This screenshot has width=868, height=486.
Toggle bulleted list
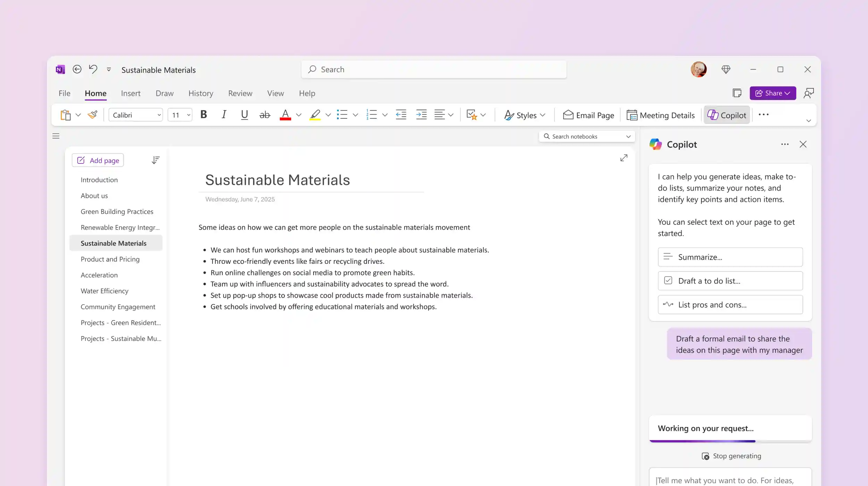tap(342, 115)
